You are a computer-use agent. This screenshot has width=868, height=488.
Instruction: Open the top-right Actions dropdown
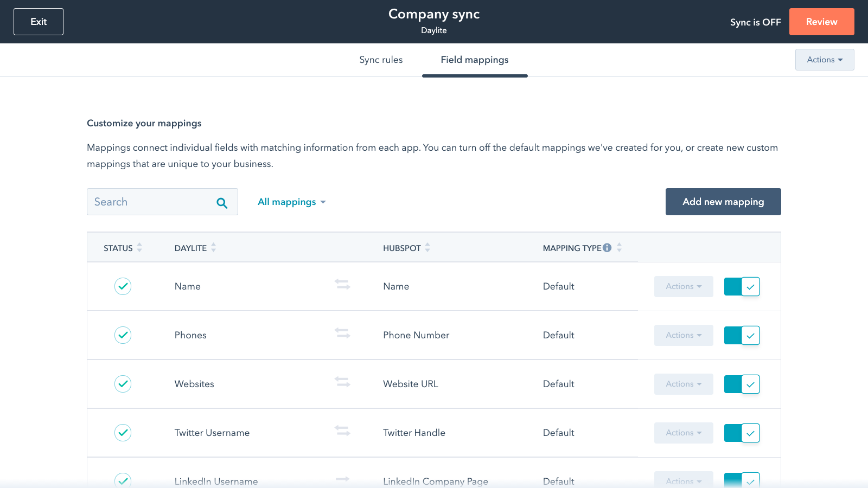coord(824,60)
